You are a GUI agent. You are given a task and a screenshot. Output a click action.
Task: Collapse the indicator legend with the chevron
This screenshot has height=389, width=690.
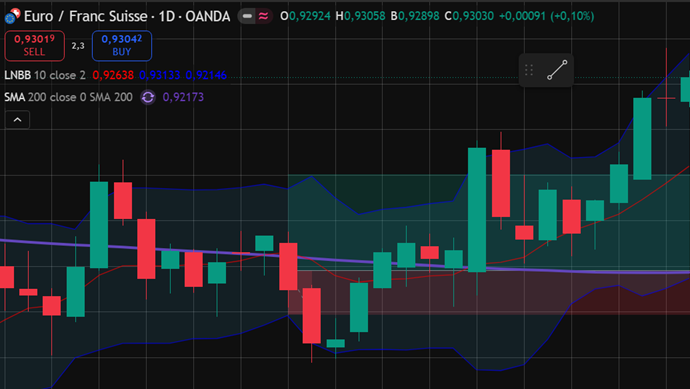click(17, 120)
